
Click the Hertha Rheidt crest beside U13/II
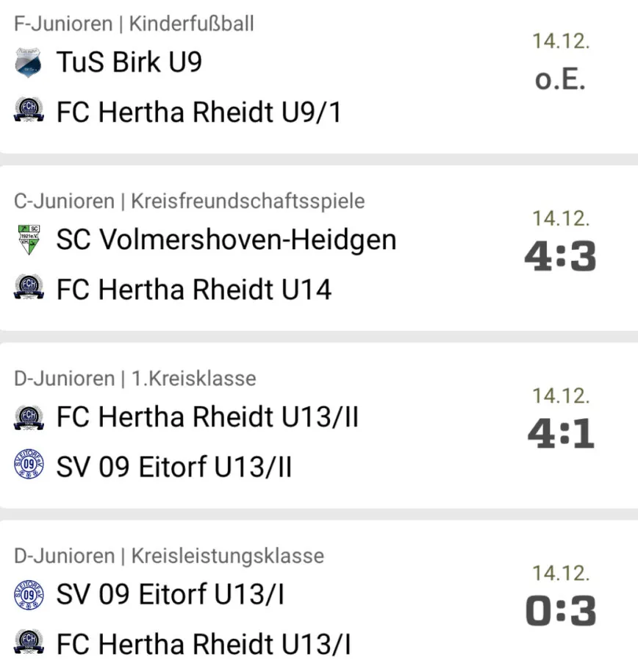(x=29, y=418)
